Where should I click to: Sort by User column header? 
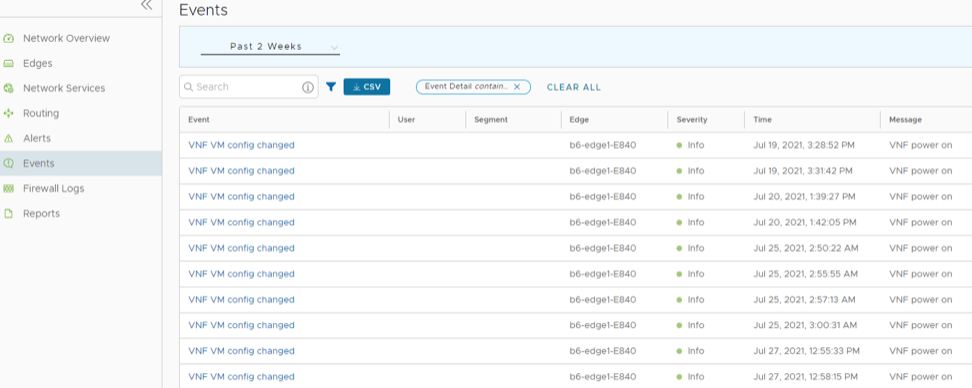point(406,120)
